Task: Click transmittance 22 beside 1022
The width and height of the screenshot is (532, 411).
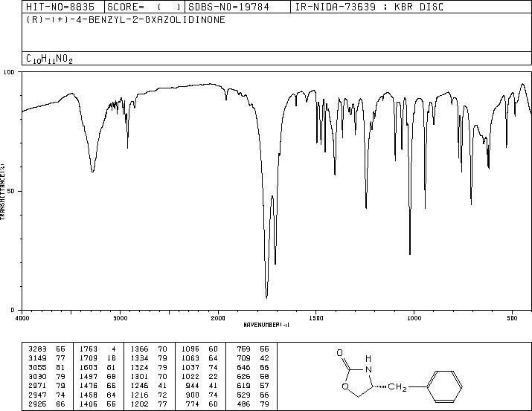Action: click(214, 376)
